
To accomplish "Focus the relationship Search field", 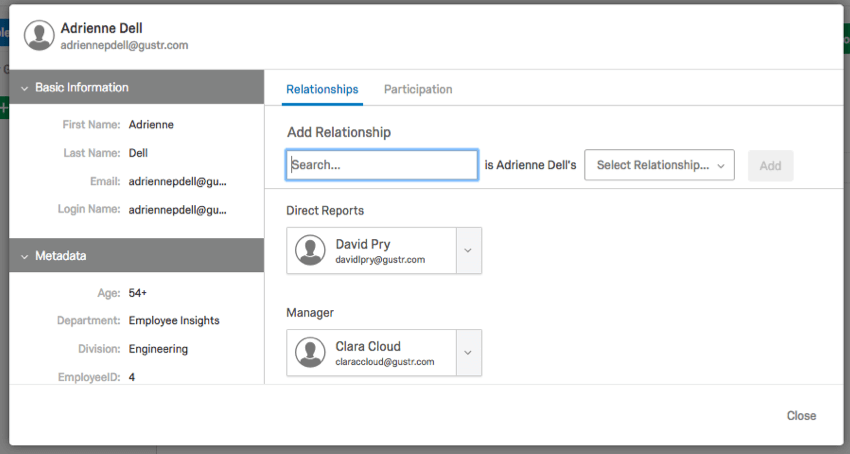I will (x=382, y=165).
